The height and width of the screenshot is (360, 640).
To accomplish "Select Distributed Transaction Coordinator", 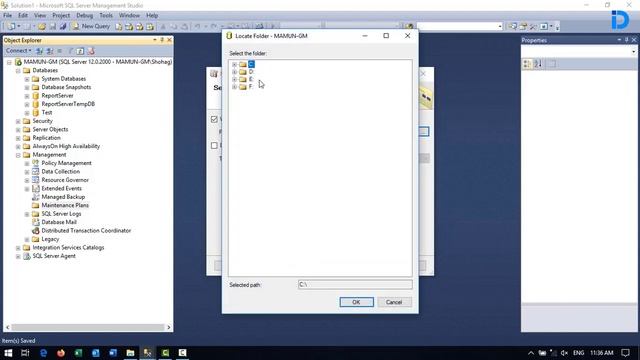I will click(86, 231).
